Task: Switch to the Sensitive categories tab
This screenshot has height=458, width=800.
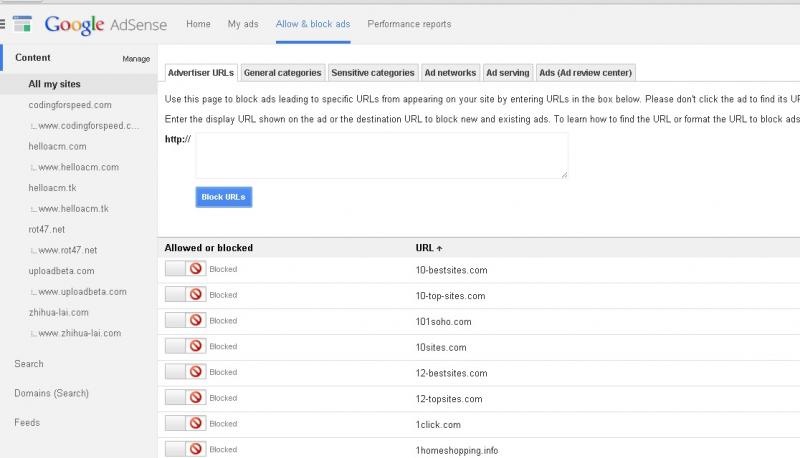Action: tap(373, 72)
